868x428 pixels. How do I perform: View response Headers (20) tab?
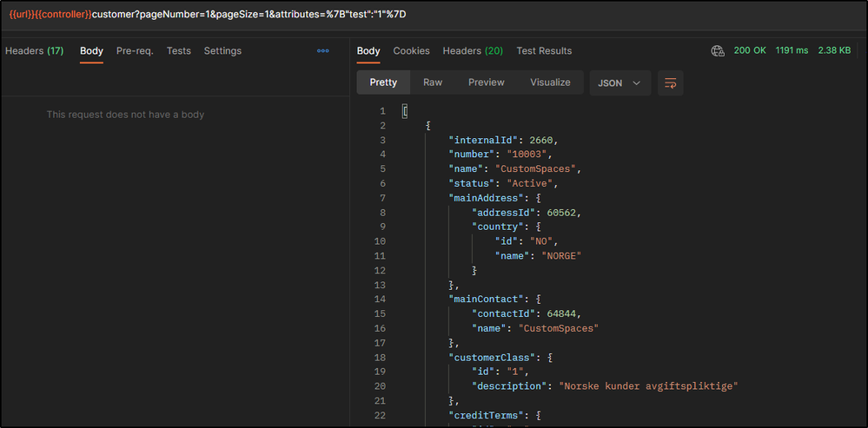(473, 51)
